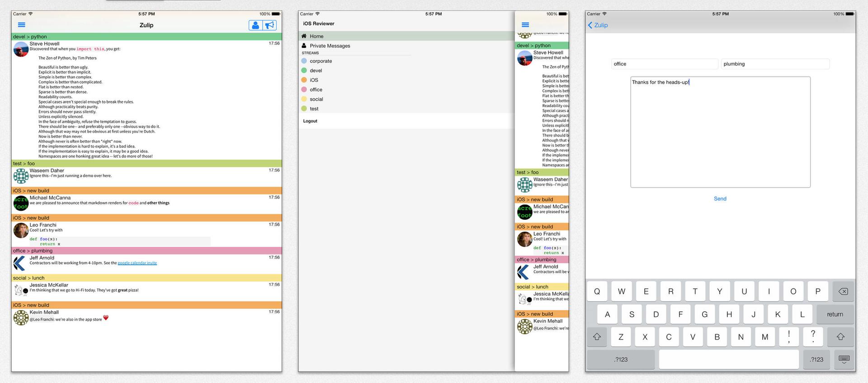The height and width of the screenshot is (383, 868).
Task: Tap Jessica McKellar's avatar in the full message list
Action: 21,290
